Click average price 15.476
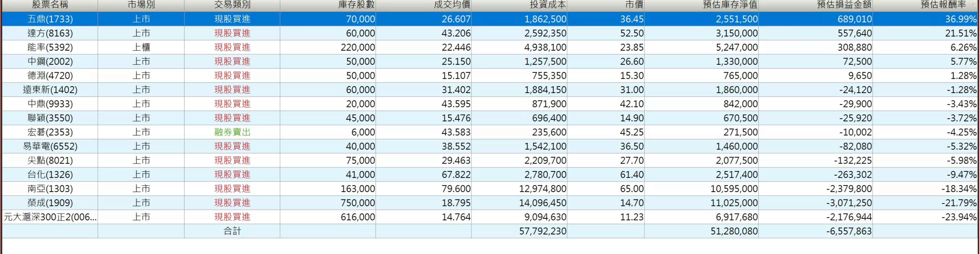980x254 pixels. 456,118
